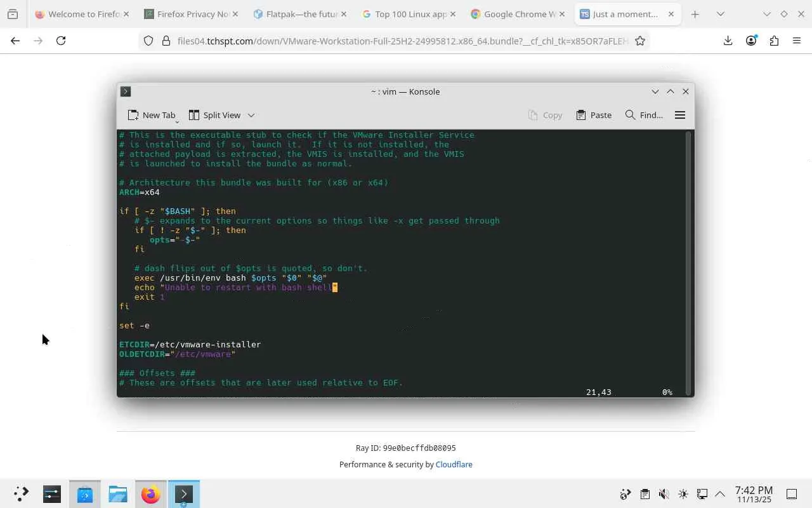This screenshot has width=812, height=508.
Task: Open System Settings from the taskbar
Action: (x=52, y=494)
